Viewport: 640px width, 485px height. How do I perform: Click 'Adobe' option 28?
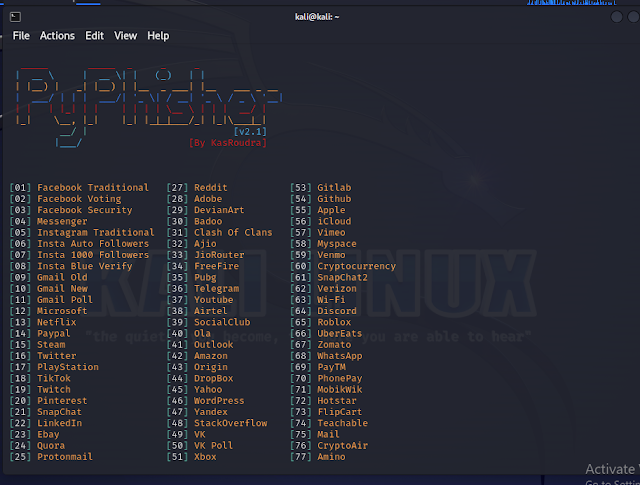(208, 199)
